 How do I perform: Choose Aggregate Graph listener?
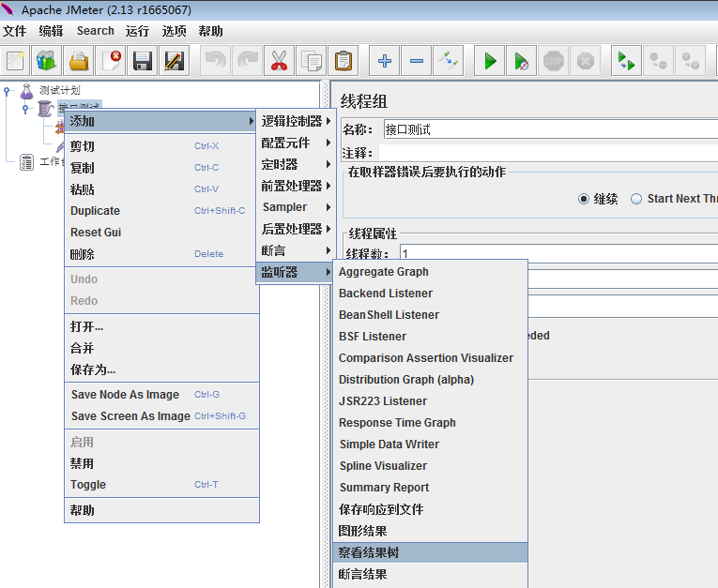431,272
